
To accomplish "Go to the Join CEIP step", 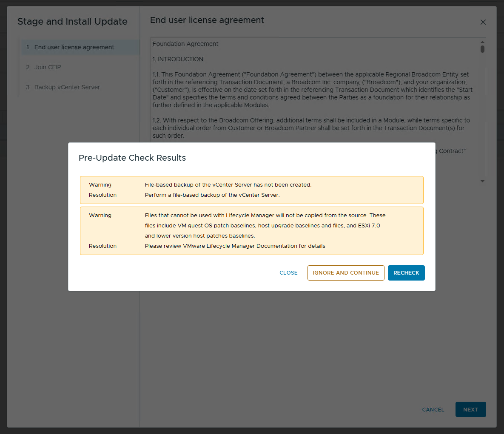I will click(48, 67).
